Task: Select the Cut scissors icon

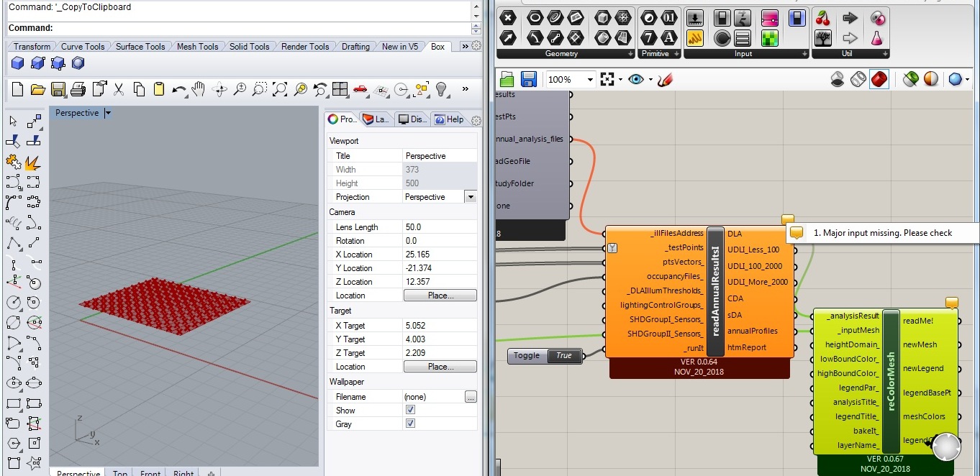Action: pos(119,90)
